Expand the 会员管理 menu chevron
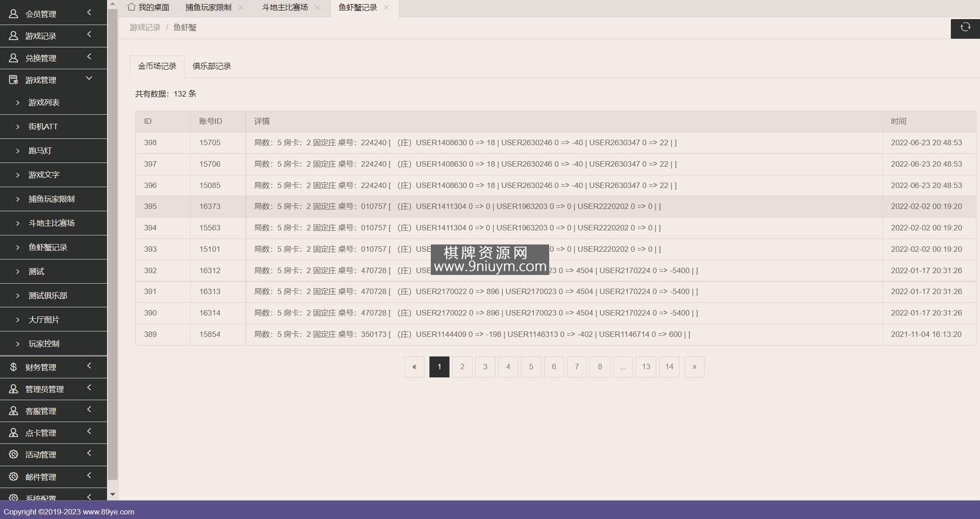Viewport: 980px width, 519px height. point(89,12)
